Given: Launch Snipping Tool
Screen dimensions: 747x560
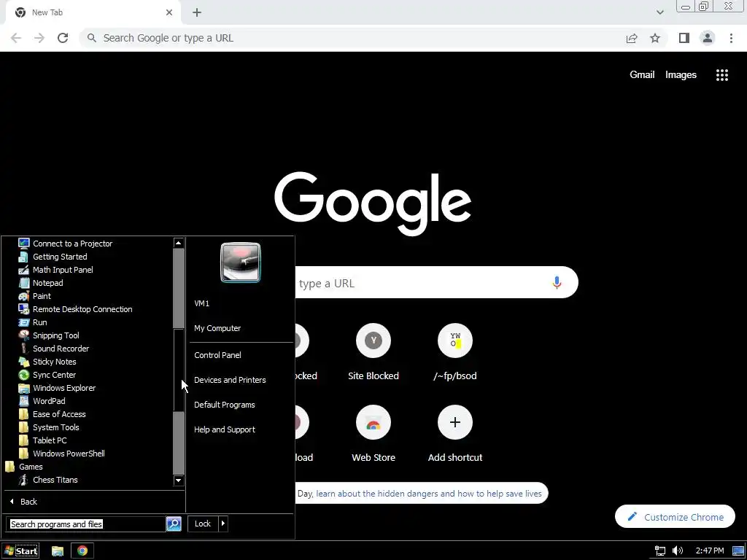Looking at the screenshot, I should click(x=49, y=335).
